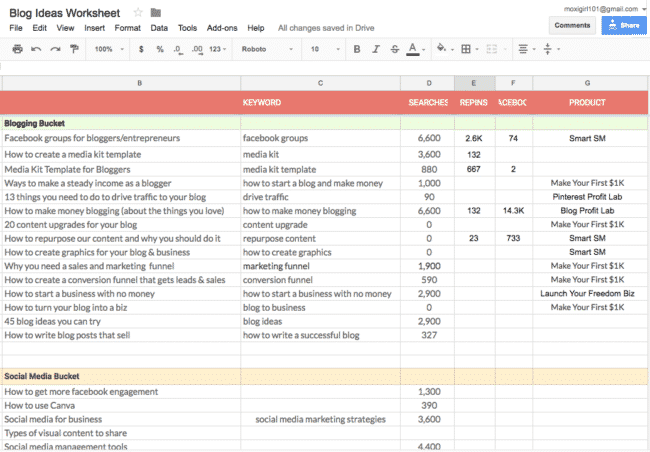The image size is (650, 452).
Task: Toggle Bold formatting
Action: click(x=357, y=49)
